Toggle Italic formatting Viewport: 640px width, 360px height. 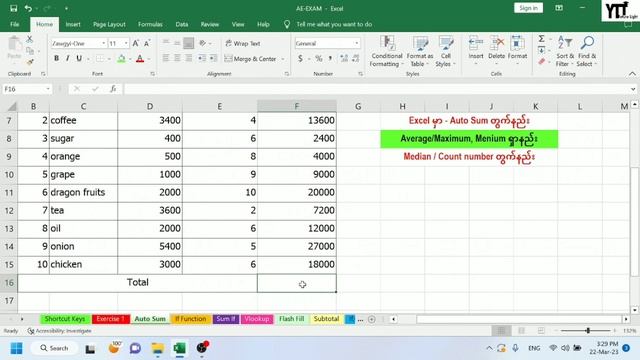tap(68, 58)
